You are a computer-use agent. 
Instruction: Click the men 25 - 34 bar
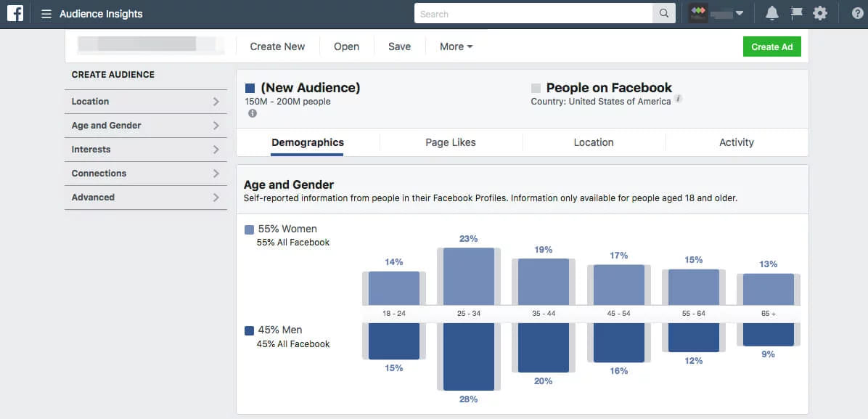pyautogui.click(x=469, y=357)
